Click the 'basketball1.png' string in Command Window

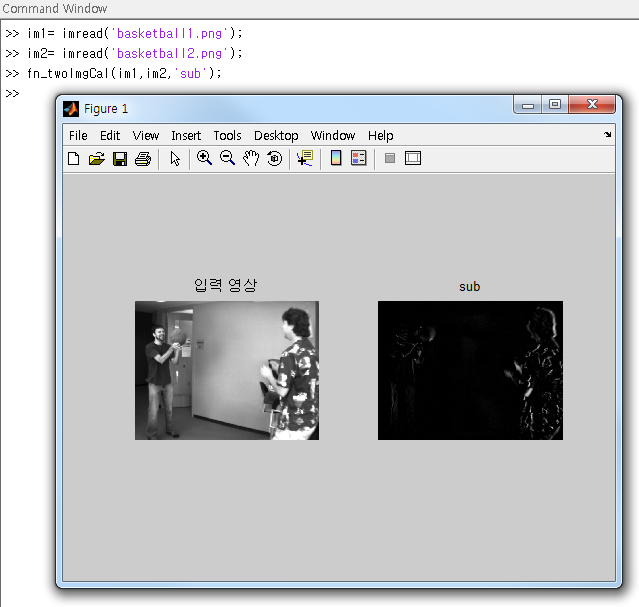click(170, 33)
